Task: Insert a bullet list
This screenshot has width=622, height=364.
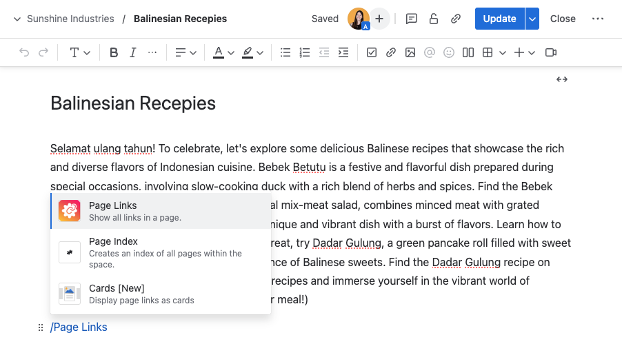Action: coord(285,52)
